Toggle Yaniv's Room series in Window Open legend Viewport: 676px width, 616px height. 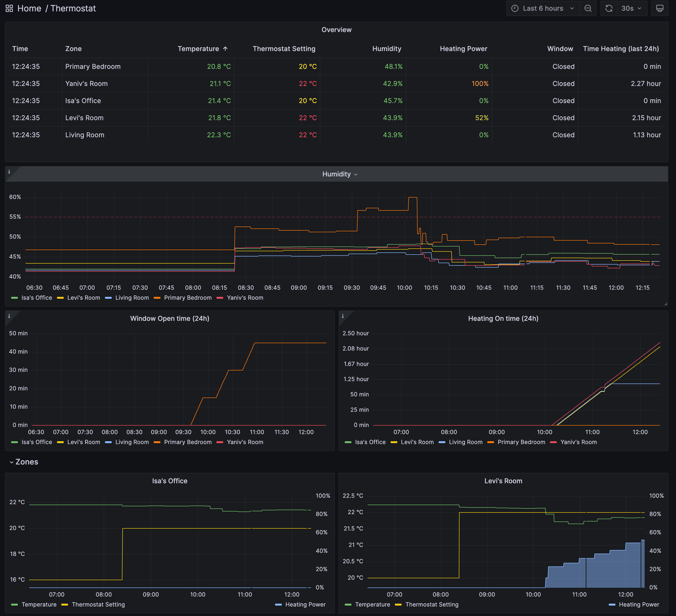(x=245, y=442)
